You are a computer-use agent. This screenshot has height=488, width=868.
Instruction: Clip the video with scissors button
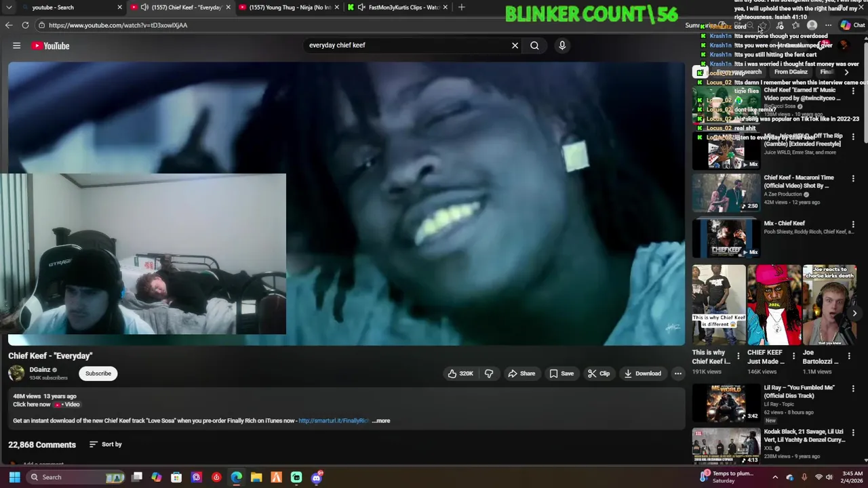599,373
